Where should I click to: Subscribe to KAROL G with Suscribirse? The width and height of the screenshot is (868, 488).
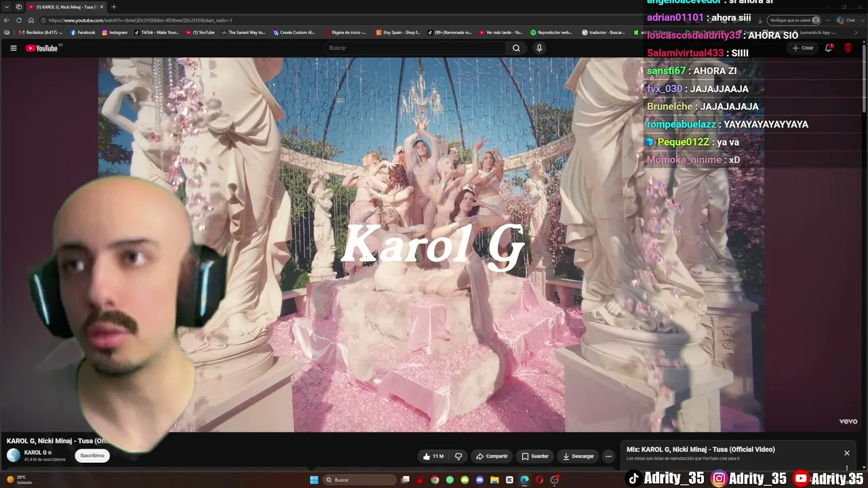coord(92,456)
